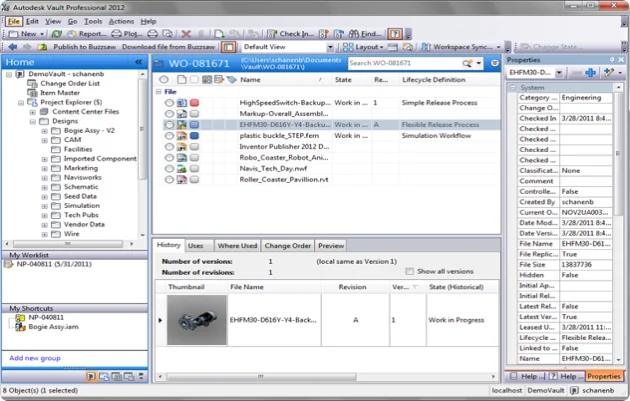Click the grey Forward arrow icon
This screenshot has height=401, width=630.
click(x=27, y=47)
